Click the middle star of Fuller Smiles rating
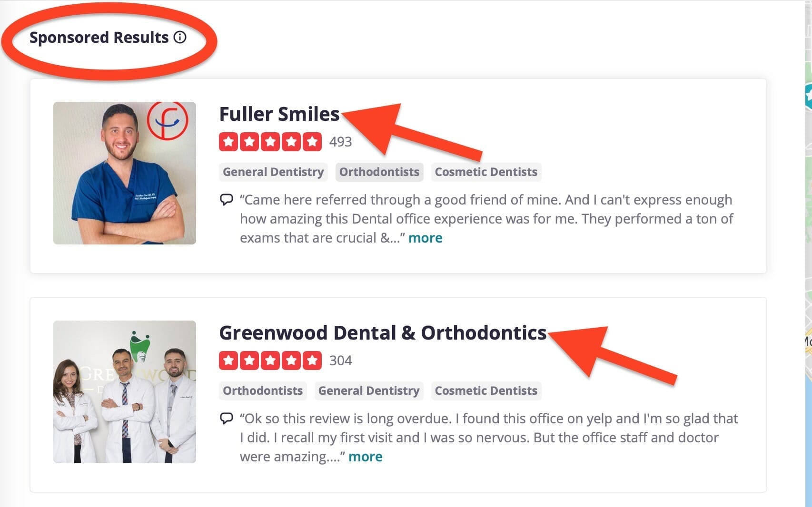Viewport: 812px width, 507px height. point(270,141)
